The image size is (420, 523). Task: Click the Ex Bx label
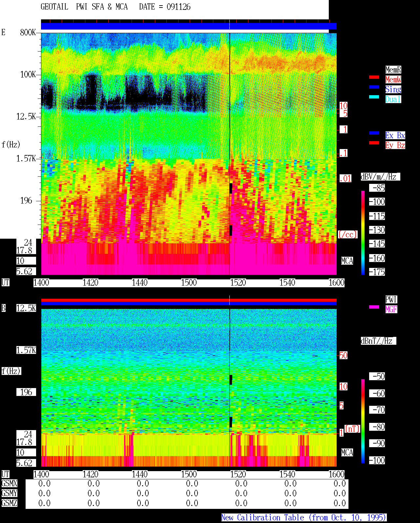395,135
